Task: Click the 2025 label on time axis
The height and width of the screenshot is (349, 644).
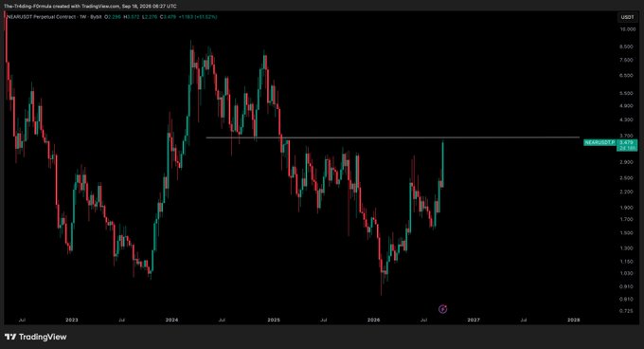Action: tap(274, 320)
